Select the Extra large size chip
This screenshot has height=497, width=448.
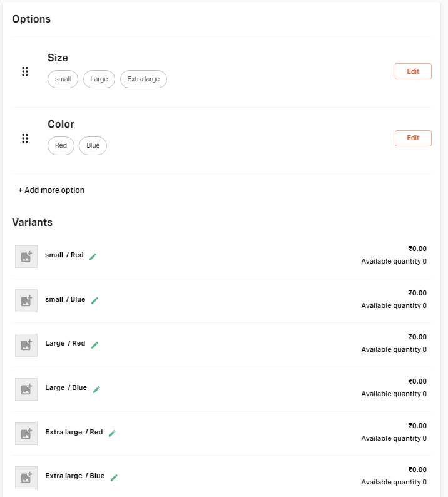tap(143, 79)
